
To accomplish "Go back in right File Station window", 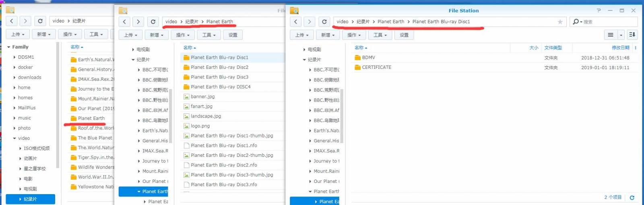I will (x=296, y=22).
